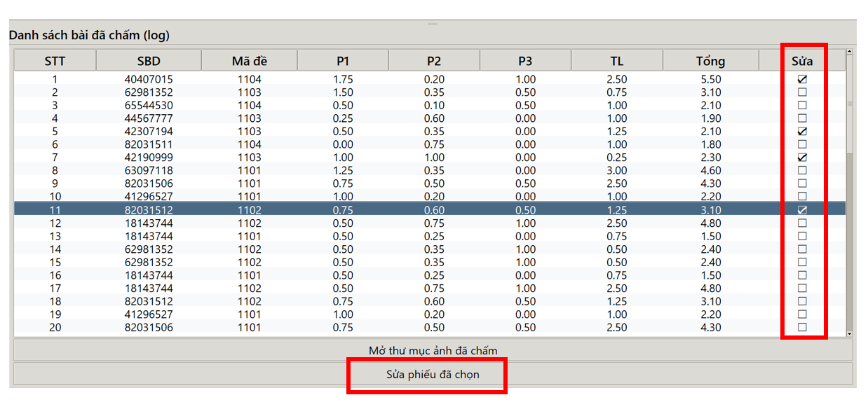Screen dimensions: 868x402
Task: Click the SBD column header
Action: click(x=149, y=61)
